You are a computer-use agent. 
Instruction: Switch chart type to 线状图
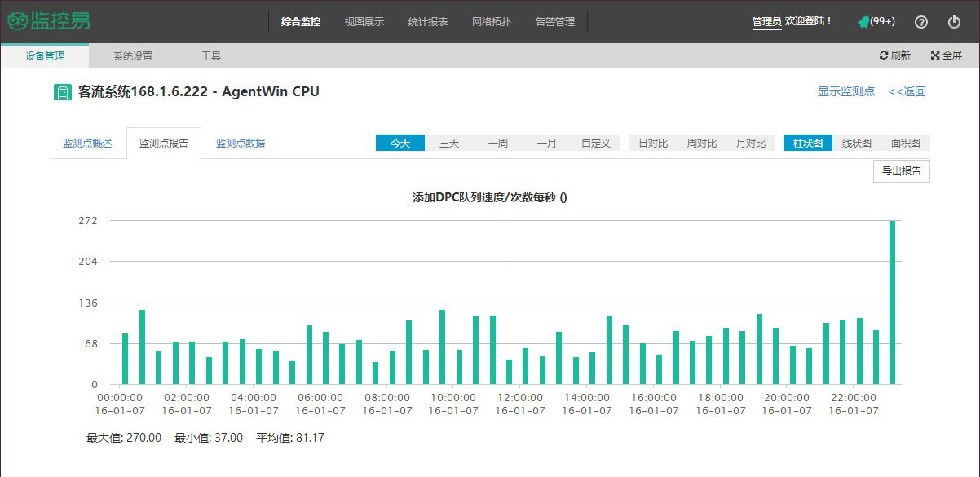pyautogui.click(x=856, y=143)
